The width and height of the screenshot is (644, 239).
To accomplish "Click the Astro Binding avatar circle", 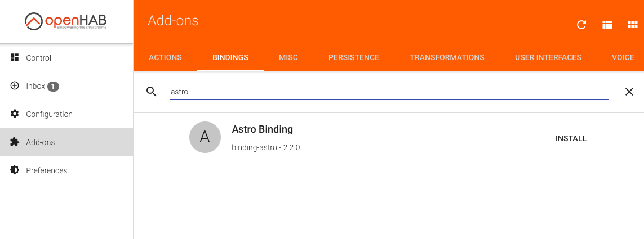I will pos(205,137).
